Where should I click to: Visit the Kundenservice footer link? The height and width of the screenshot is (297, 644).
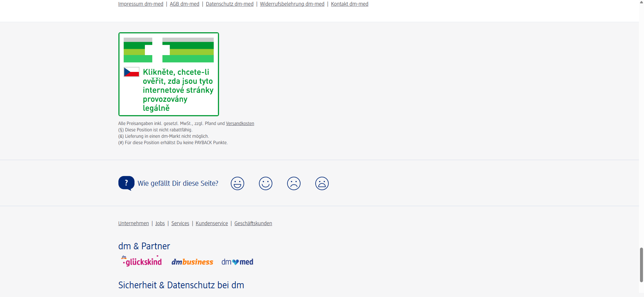point(212,223)
